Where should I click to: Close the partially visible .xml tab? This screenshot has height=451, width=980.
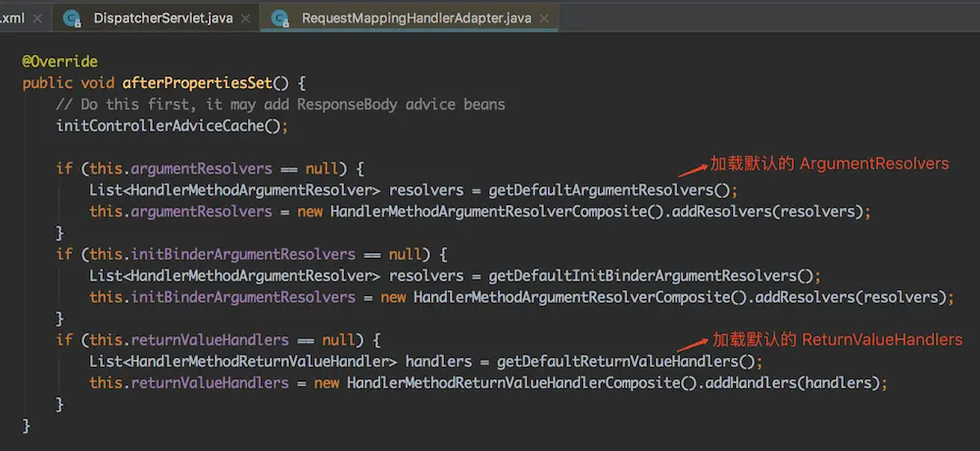coord(39,18)
